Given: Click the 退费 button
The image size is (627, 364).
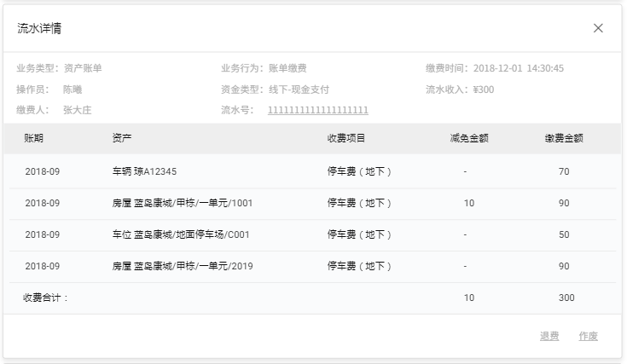Looking at the screenshot, I should pos(549,336).
